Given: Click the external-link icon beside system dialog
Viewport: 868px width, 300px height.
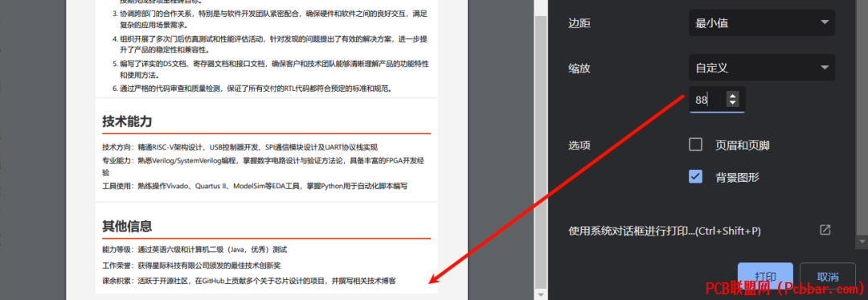Looking at the screenshot, I should click(825, 230).
